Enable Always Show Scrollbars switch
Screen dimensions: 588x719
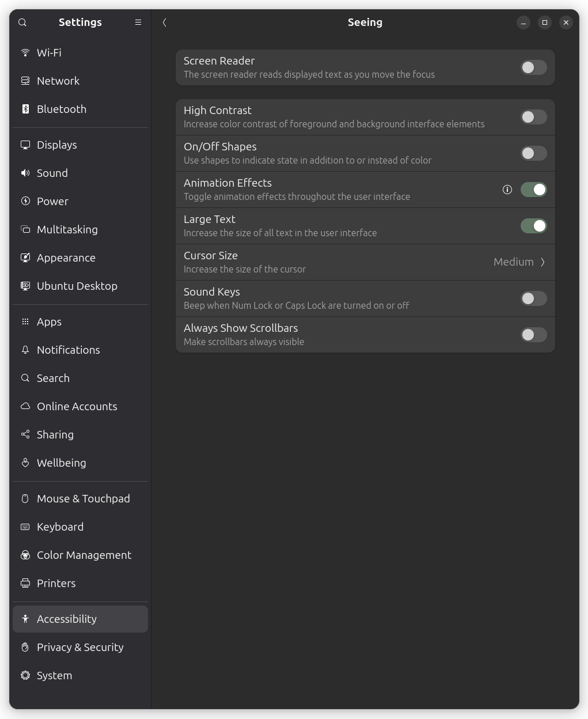point(533,335)
